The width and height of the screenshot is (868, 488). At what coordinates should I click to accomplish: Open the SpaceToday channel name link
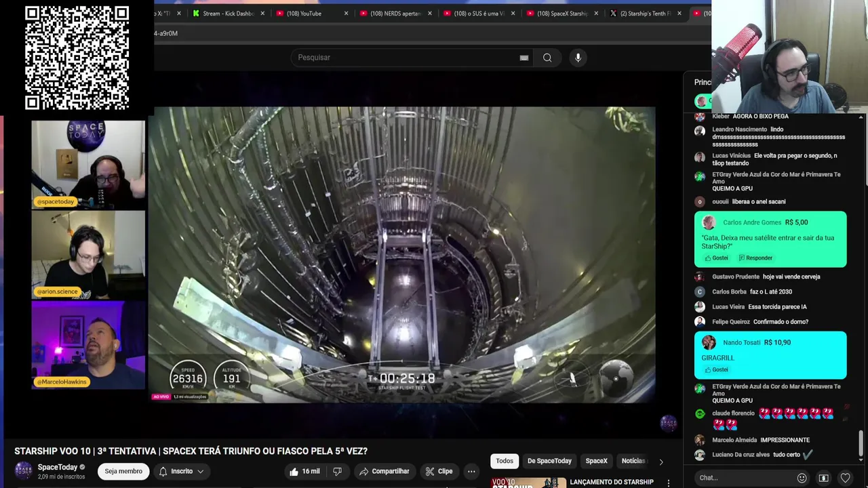pyautogui.click(x=58, y=467)
